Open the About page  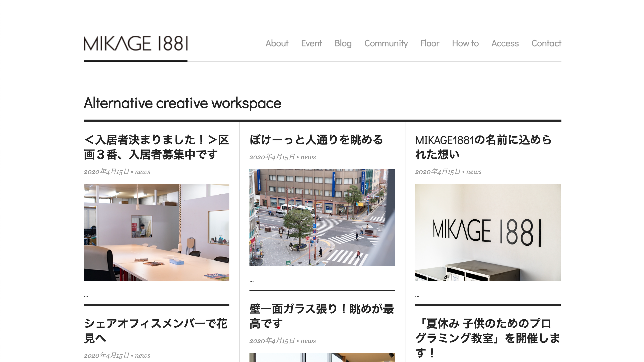point(277,43)
